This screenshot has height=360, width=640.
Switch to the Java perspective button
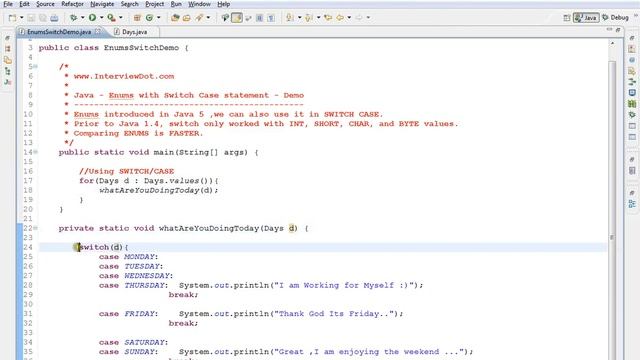pos(586,18)
